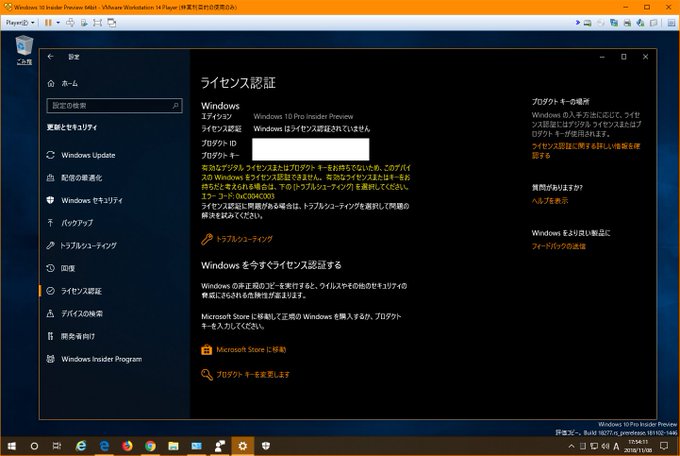680x456 pixels.
Task: Open the Windows Start menu
Action: 12,446
